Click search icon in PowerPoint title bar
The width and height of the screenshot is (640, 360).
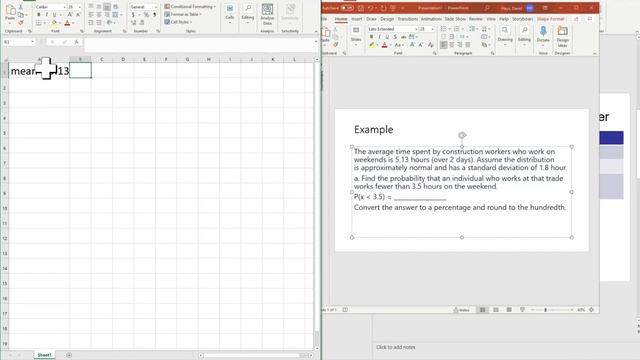pyautogui.click(x=487, y=8)
